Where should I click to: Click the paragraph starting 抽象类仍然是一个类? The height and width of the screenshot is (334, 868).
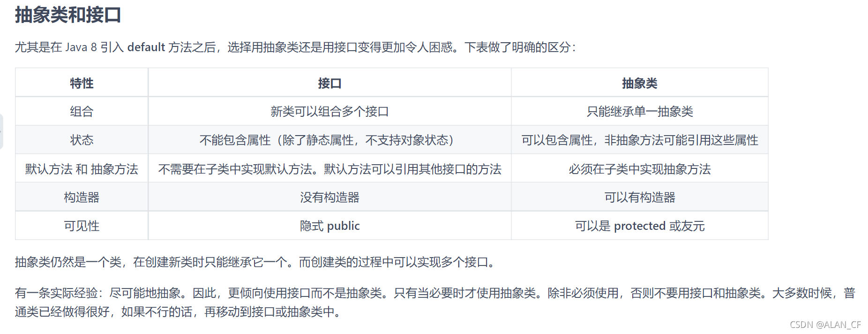[255, 262]
